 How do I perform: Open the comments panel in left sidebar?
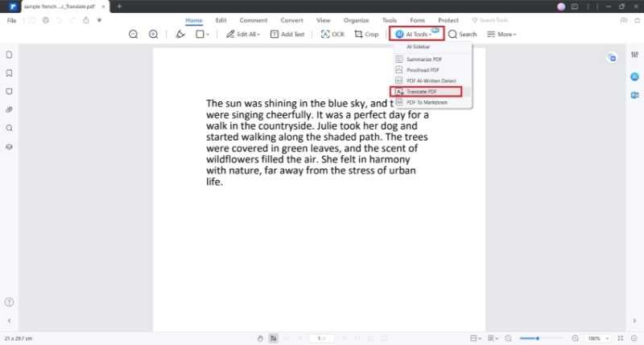pos(9,92)
